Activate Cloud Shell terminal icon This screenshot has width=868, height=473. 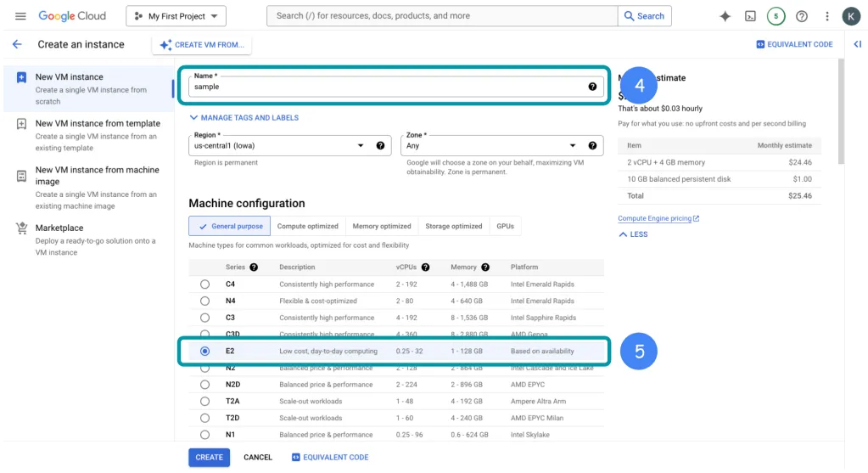click(x=750, y=16)
